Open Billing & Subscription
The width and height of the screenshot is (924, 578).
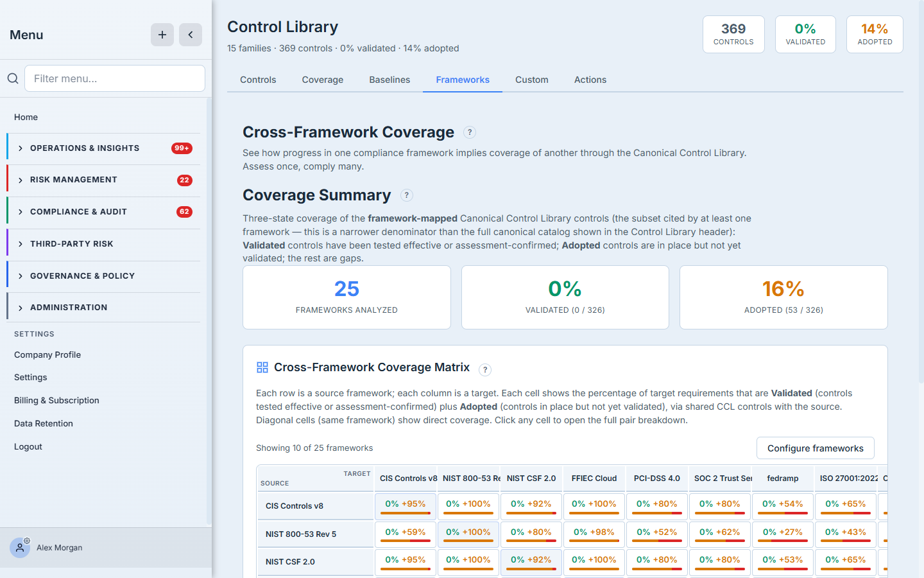click(x=56, y=400)
